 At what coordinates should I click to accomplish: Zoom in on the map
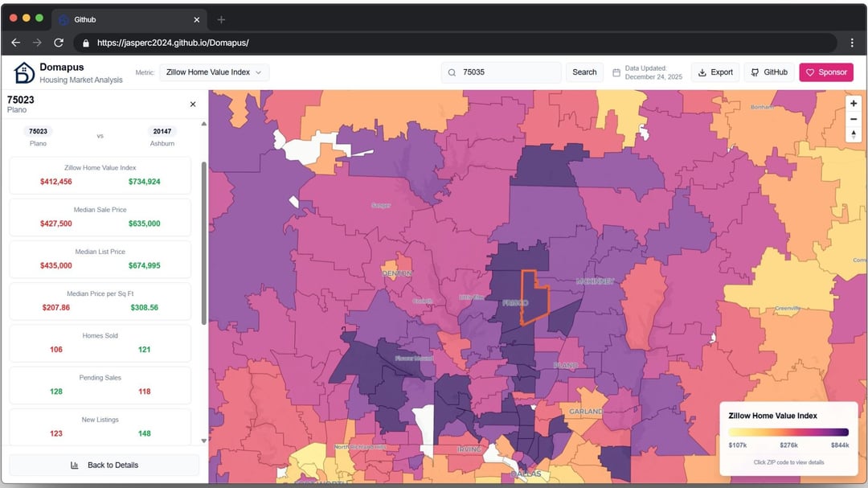[854, 104]
